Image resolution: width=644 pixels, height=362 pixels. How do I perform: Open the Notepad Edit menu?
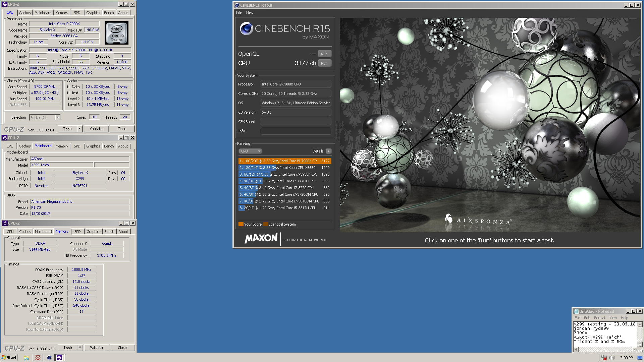pyautogui.click(x=587, y=318)
